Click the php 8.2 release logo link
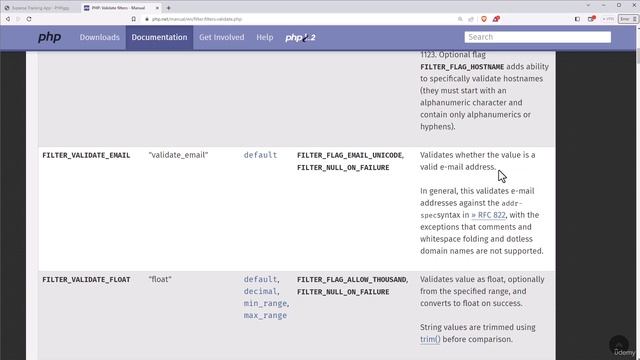 (300, 38)
